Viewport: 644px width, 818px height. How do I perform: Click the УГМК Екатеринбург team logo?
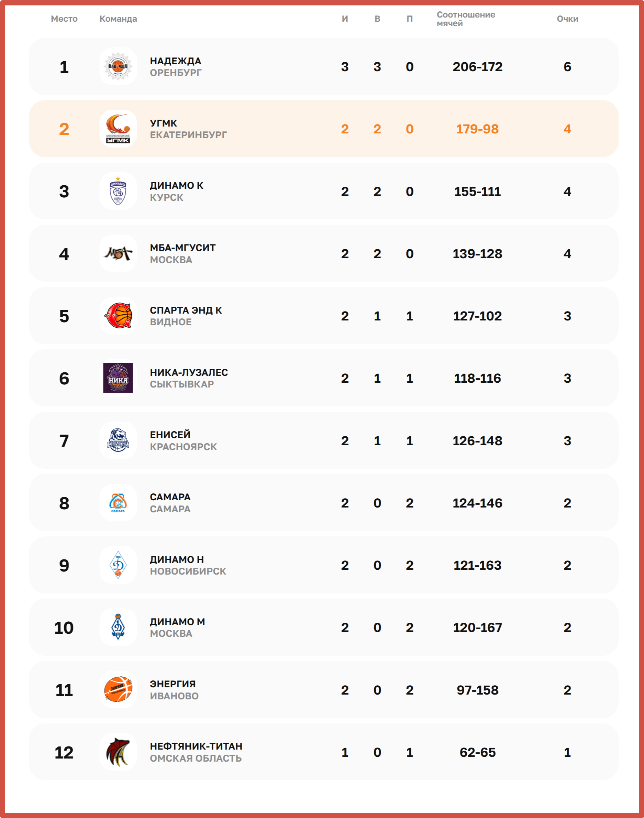pyautogui.click(x=118, y=129)
